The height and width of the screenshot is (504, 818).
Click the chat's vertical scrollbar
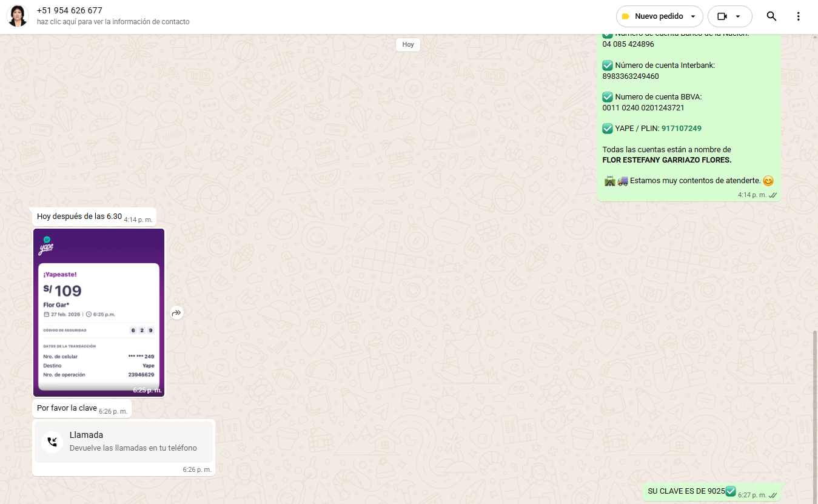(x=815, y=412)
